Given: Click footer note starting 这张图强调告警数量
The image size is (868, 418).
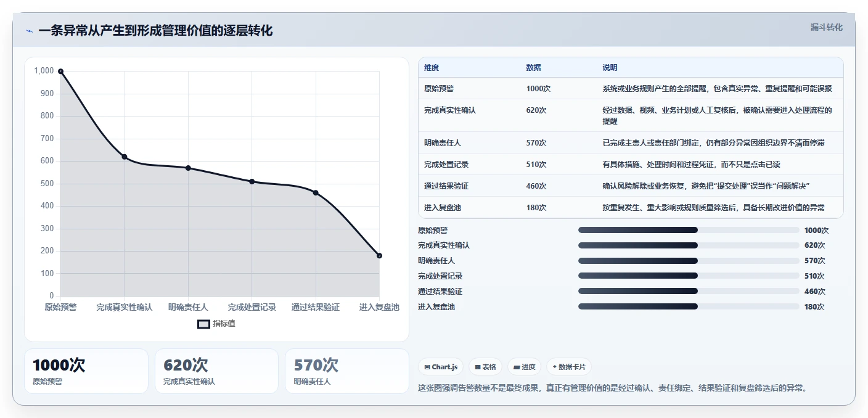Looking at the screenshot, I should 613,388.
